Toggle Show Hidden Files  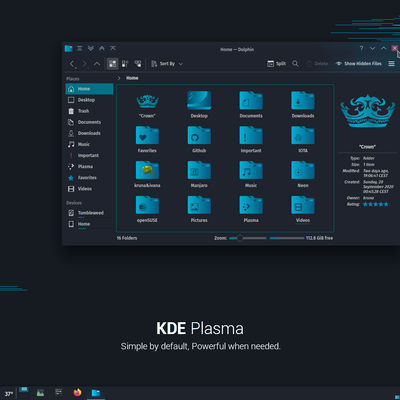click(358, 64)
